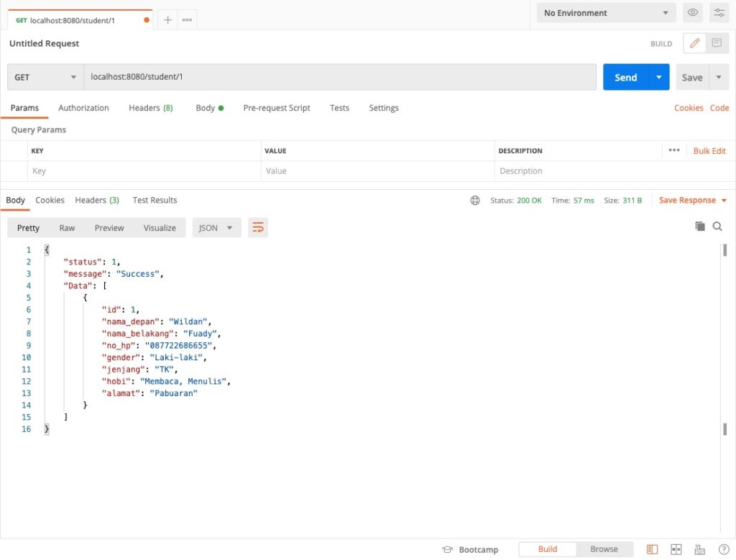The width and height of the screenshot is (736, 560).
Task: Open the environment quick look eye icon
Action: (x=693, y=13)
